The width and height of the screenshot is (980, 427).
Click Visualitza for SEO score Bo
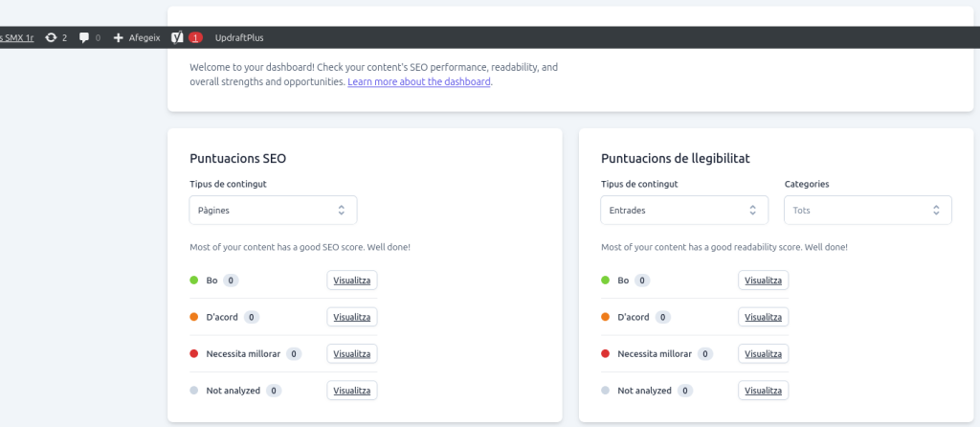[x=352, y=281]
